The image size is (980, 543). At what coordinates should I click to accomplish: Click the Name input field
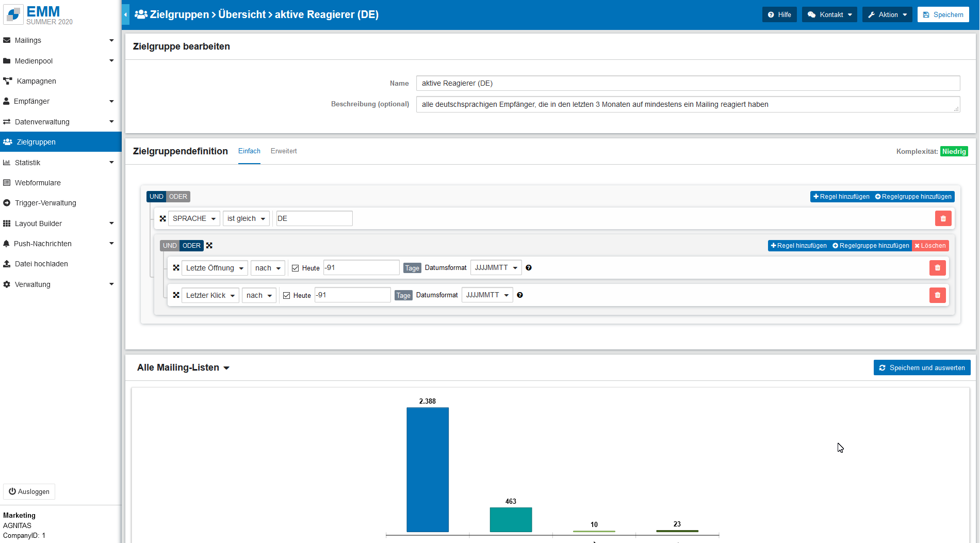(688, 83)
